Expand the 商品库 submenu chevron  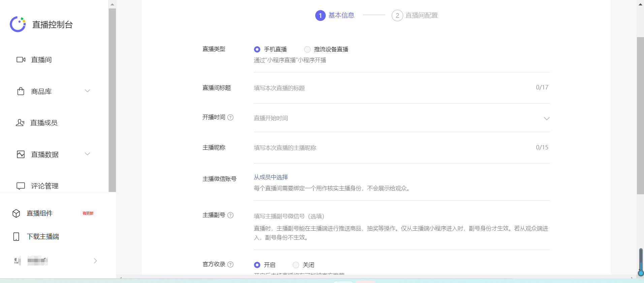tap(88, 91)
